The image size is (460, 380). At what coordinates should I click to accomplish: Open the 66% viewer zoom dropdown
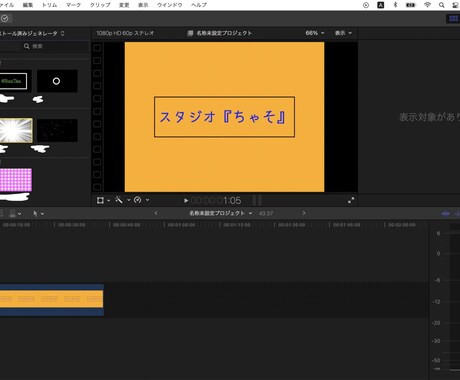click(315, 33)
